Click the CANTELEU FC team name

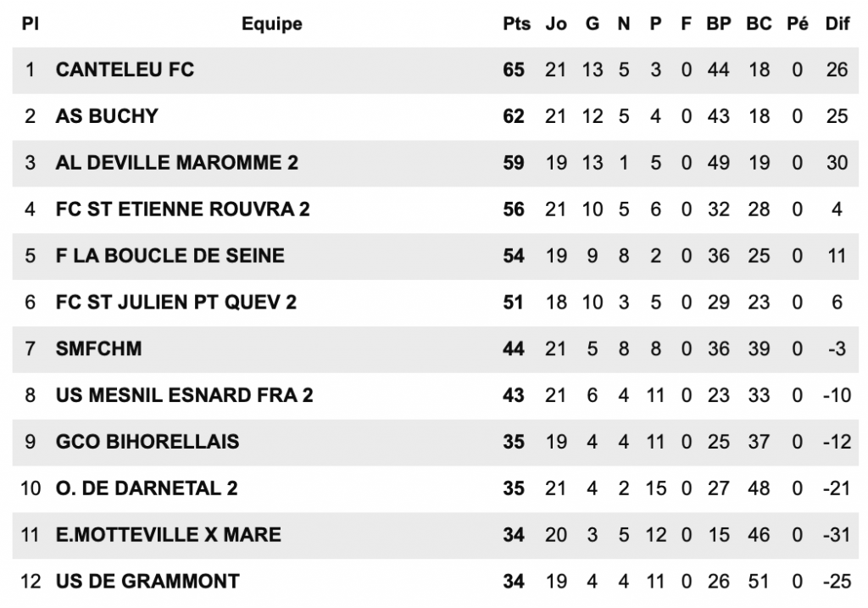pyautogui.click(x=125, y=70)
